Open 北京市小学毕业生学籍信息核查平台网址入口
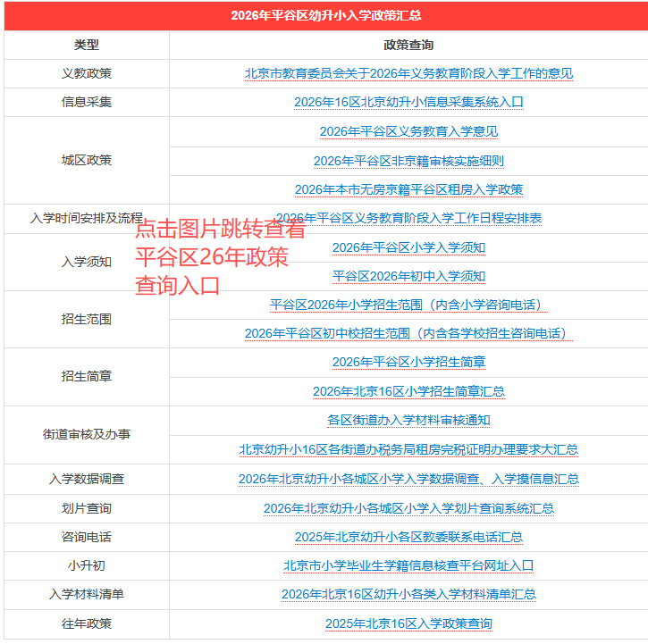The height and width of the screenshot is (644, 648). tap(408, 566)
